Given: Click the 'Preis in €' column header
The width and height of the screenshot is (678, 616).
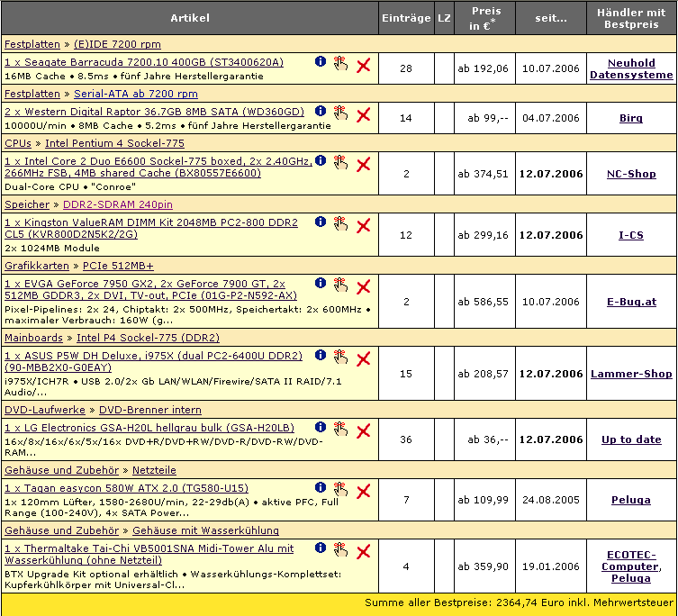Looking at the screenshot, I should (487, 18).
